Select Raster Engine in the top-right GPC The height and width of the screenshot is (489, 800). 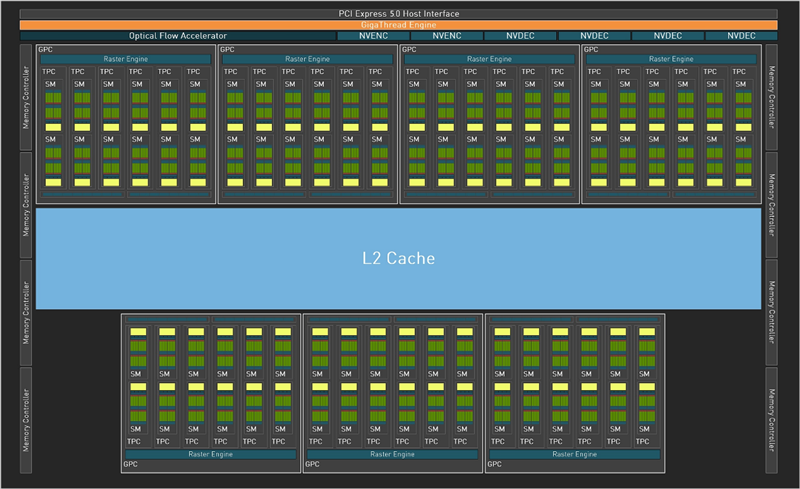point(671,60)
